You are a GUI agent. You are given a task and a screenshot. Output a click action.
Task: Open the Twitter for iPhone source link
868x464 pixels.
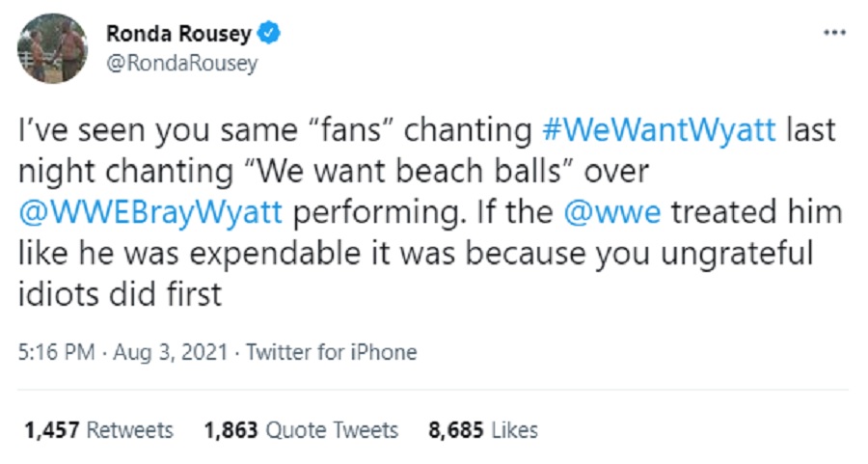click(331, 352)
